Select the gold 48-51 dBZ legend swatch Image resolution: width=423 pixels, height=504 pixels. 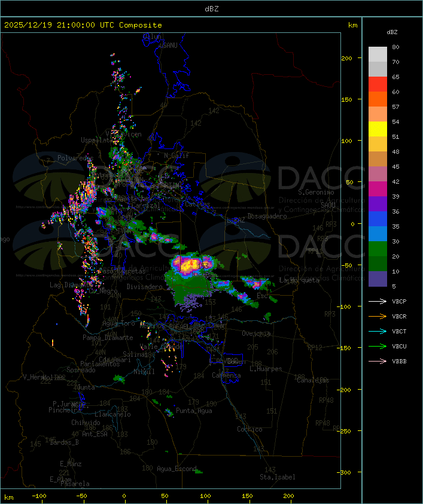click(378, 144)
